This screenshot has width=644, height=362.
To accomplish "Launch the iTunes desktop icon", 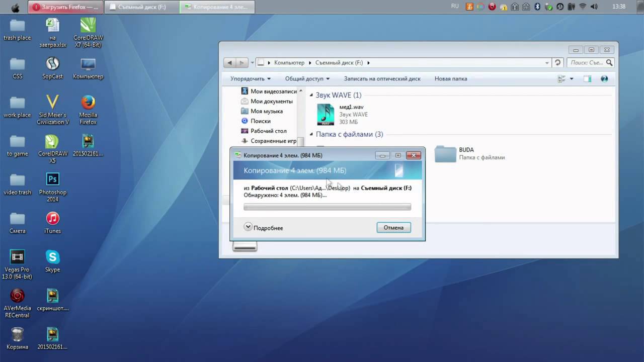I will click(52, 223).
